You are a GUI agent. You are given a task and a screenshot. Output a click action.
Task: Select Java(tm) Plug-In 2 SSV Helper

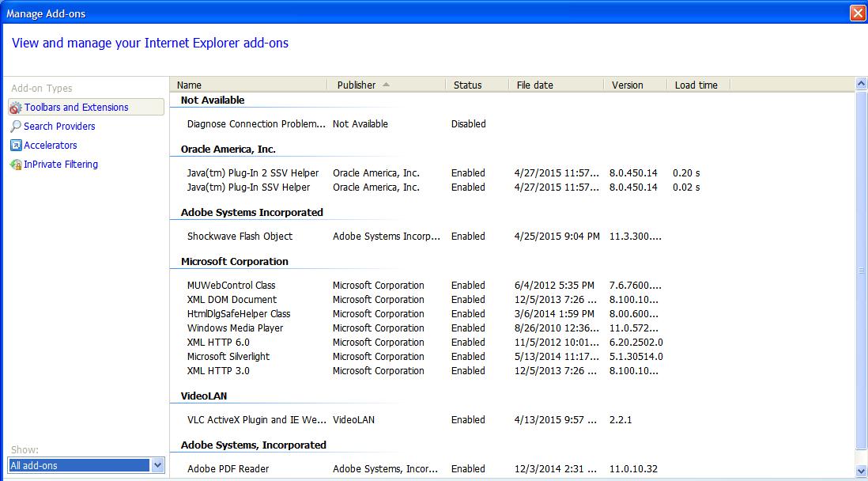tap(253, 173)
